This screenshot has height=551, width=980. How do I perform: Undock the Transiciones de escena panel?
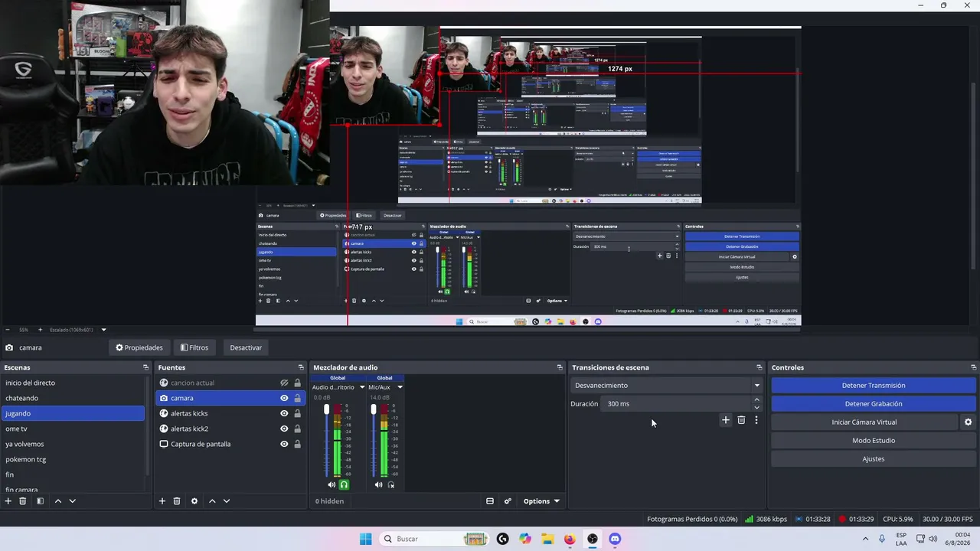pos(759,368)
